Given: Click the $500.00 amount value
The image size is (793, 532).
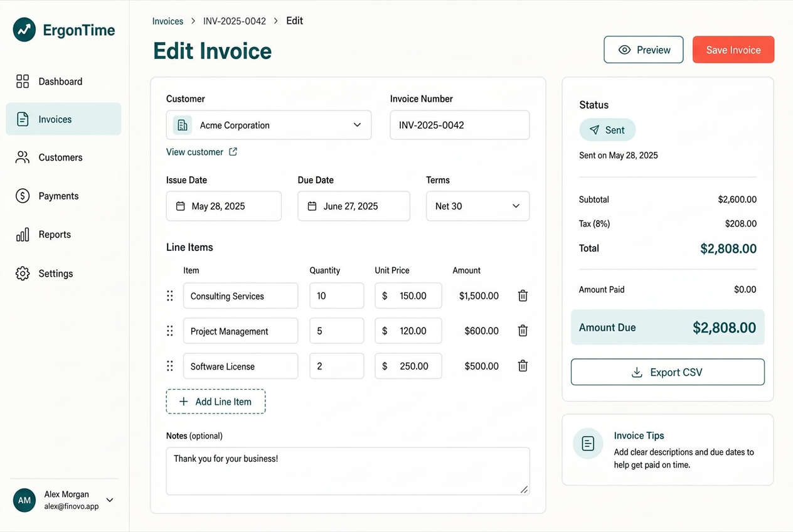Looking at the screenshot, I should click(x=482, y=366).
